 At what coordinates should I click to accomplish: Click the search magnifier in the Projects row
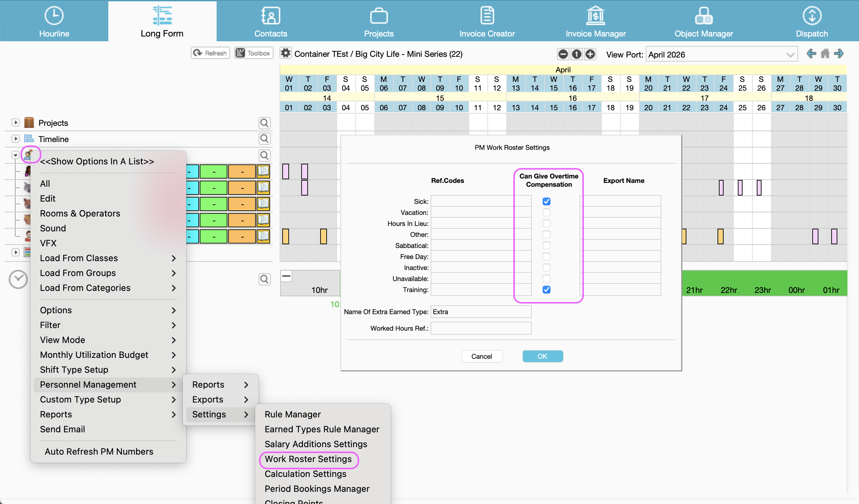[x=264, y=123]
